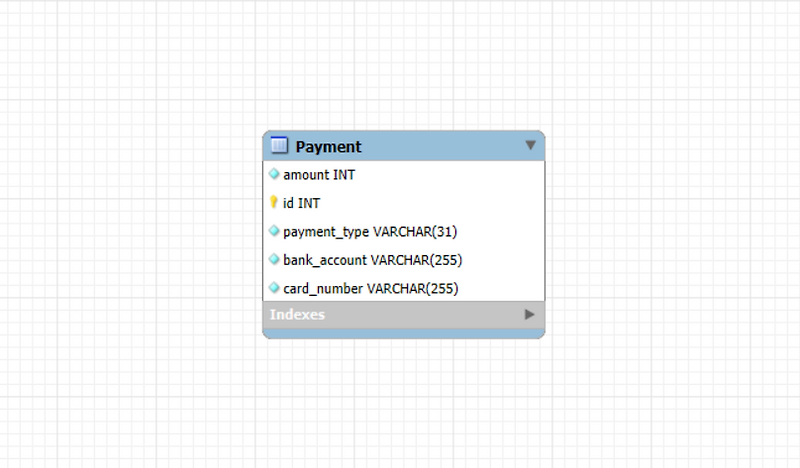
Task: Click the empty header space right of the Payment title
Action: tap(443, 146)
